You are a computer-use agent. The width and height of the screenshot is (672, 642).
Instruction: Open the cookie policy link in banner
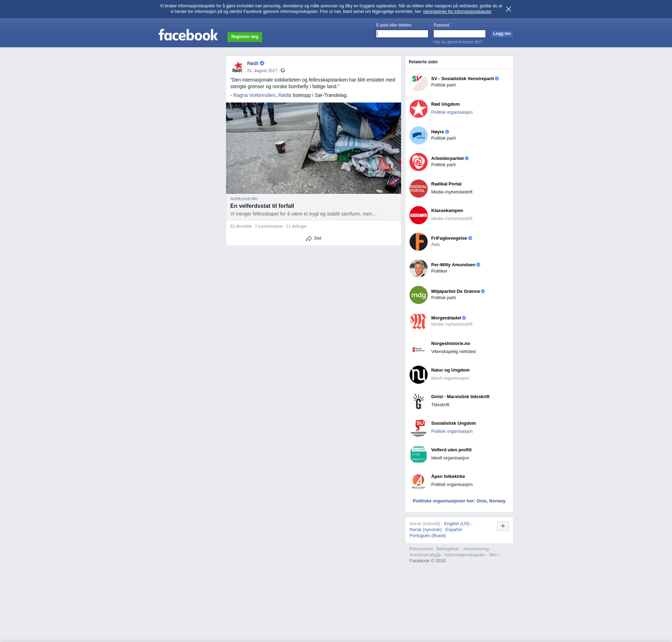point(457,12)
